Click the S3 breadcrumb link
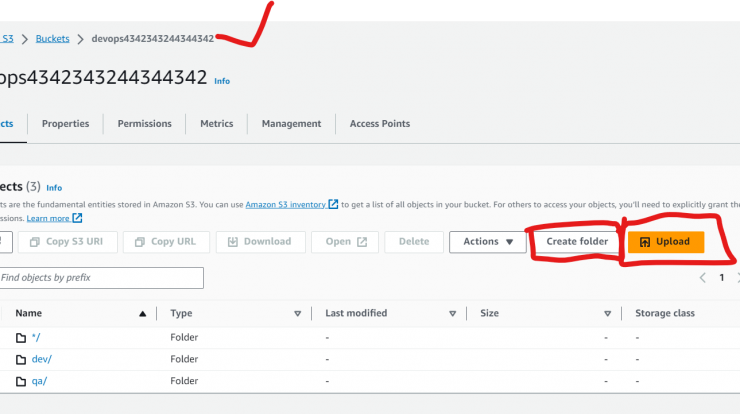Viewport: 740px width, 414px height. [x=7, y=39]
